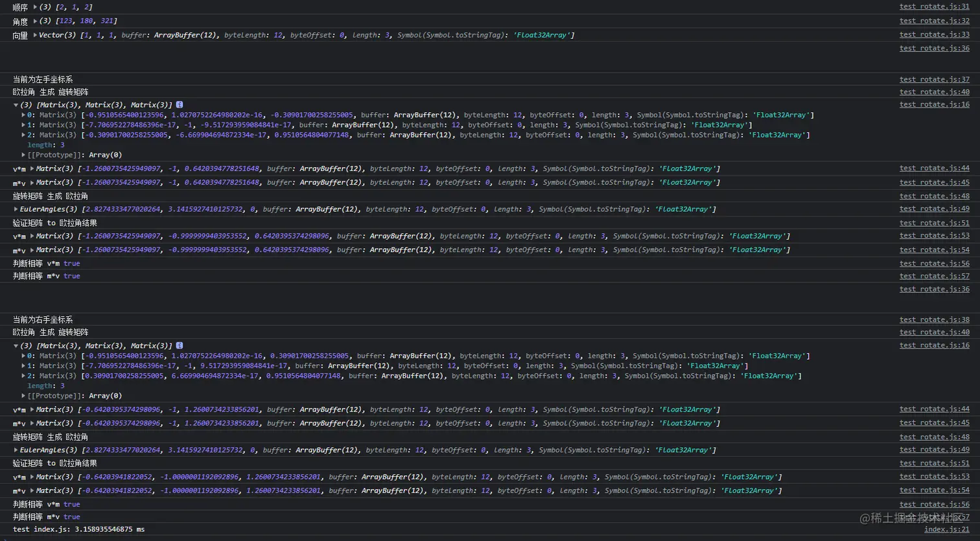The image size is (980, 541).
Task: Open test_rotate.js:49 link for right-handed EulerAngles
Action: (935, 450)
